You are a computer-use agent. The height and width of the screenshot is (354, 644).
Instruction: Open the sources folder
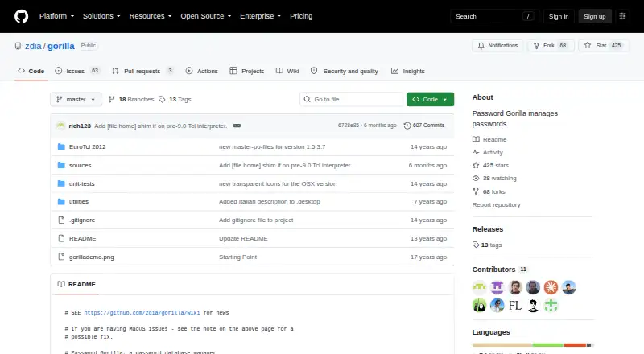(80, 165)
